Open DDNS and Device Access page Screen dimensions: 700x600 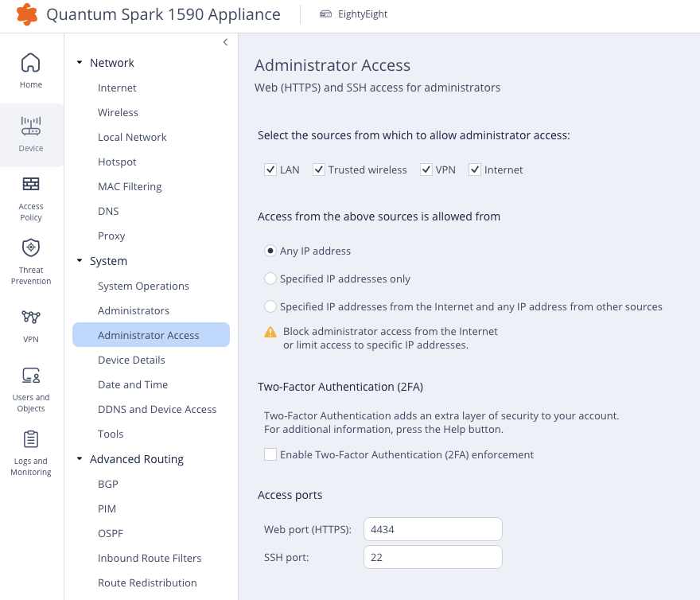(x=157, y=409)
